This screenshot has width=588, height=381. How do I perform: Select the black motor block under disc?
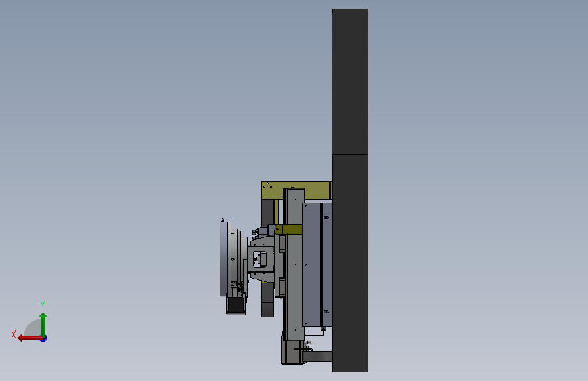[235, 305]
